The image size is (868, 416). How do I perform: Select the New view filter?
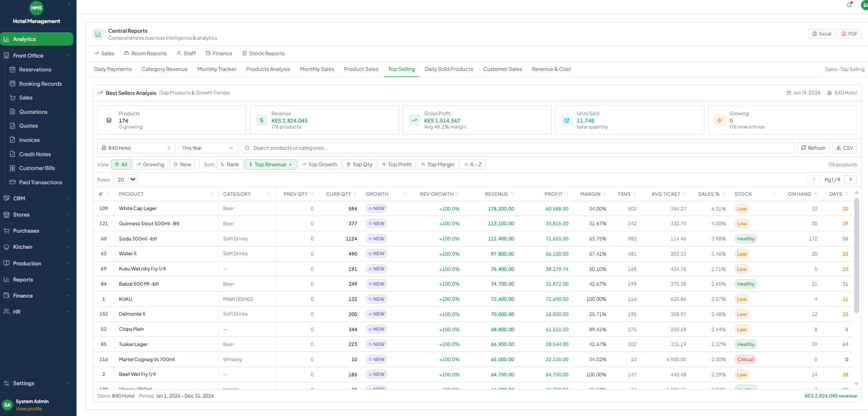(182, 164)
